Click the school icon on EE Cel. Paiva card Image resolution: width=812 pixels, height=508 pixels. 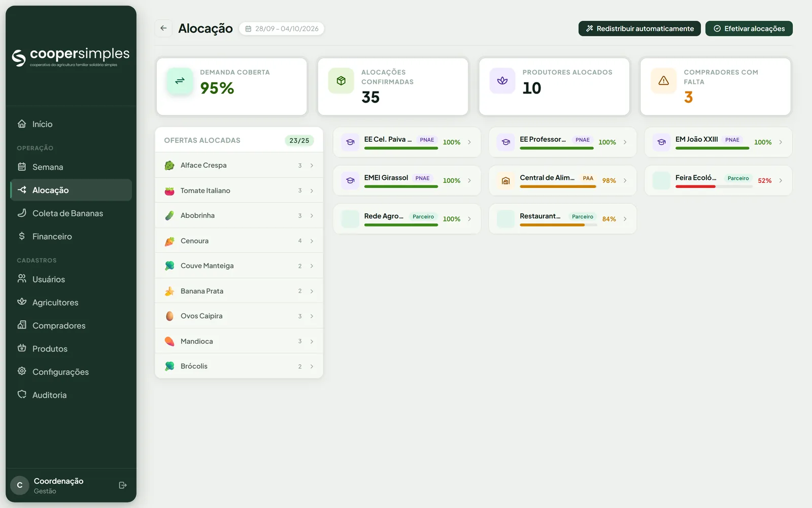(x=350, y=142)
